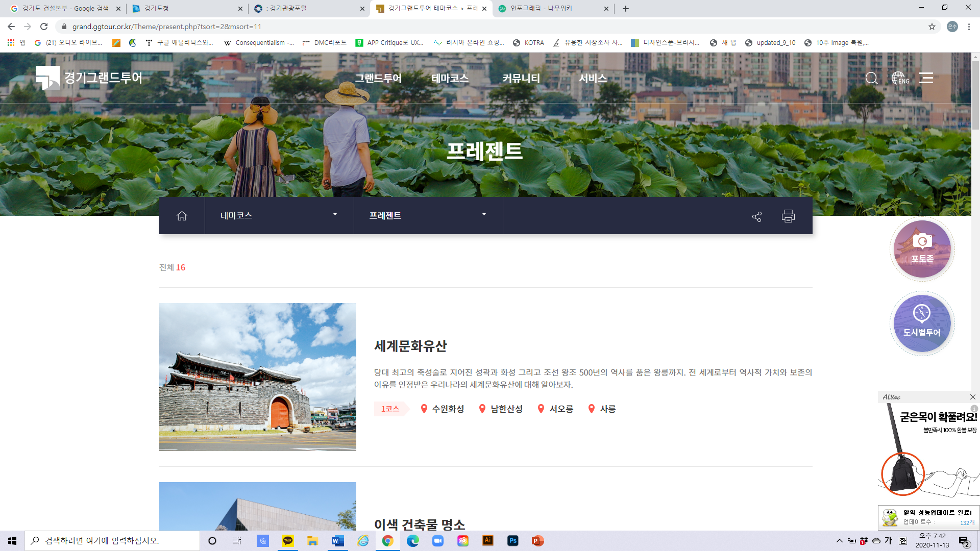The width and height of the screenshot is (980, 551).
Task: Click the 남한산성 location link
Action: pyautogui.click(x=506, y=409)
